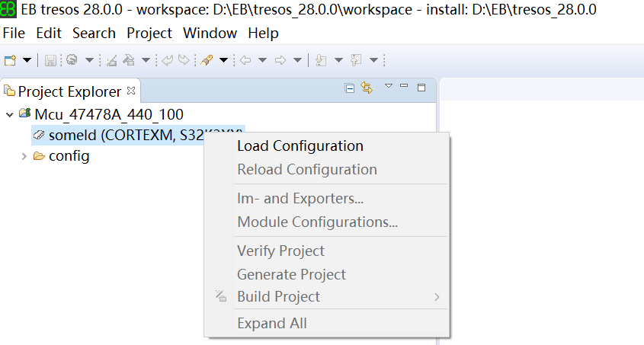Collapse the Mcu_47478A_440_100 project node

[x=9, y=115]
